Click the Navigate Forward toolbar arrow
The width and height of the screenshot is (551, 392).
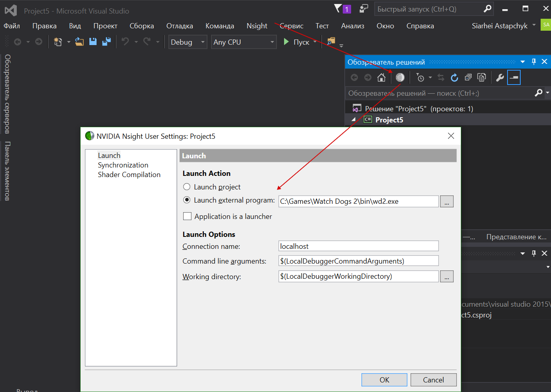39,42
